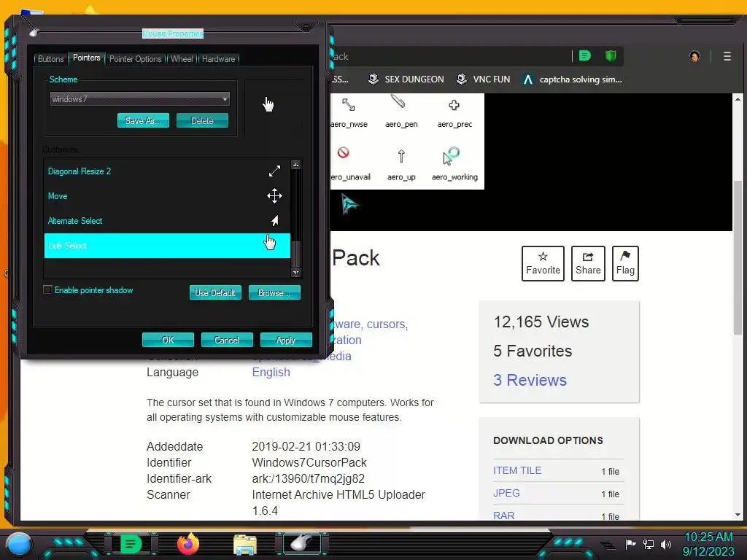This screenshot has height=560, width=747.
Task: Open the green chat app on taskbar
Action: (x=131, y=544)
